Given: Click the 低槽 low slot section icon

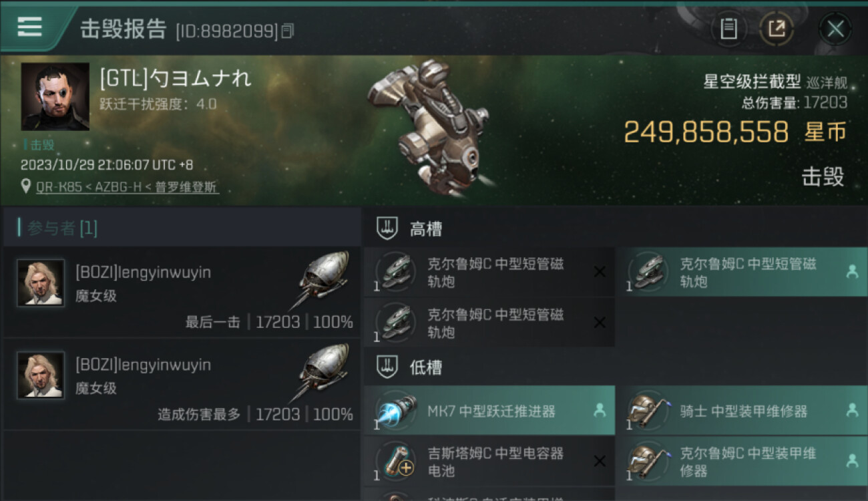Looking at the screenshot, I should click(x=387, y=367).
